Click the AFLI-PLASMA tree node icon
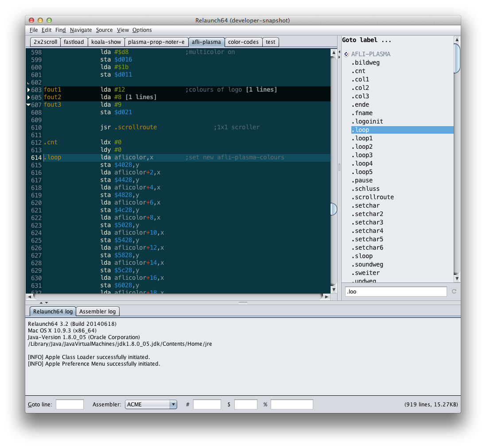This screenshot has height=448, width=486. click(346, 54)
